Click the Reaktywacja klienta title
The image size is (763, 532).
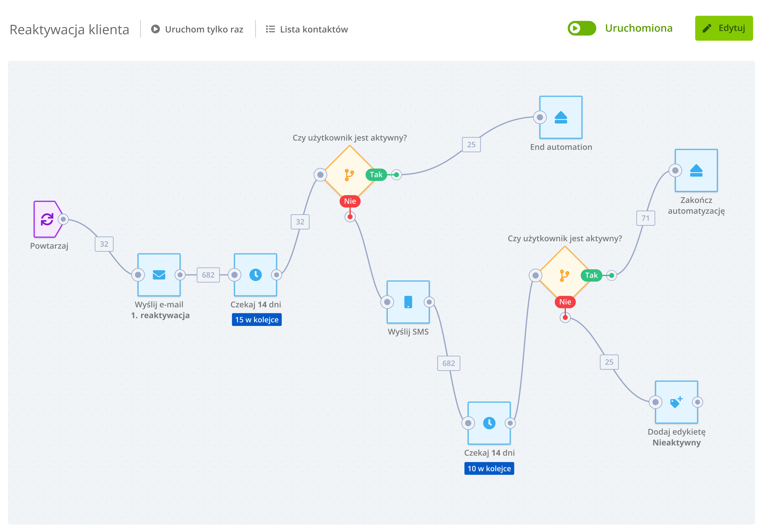point(69,30)
